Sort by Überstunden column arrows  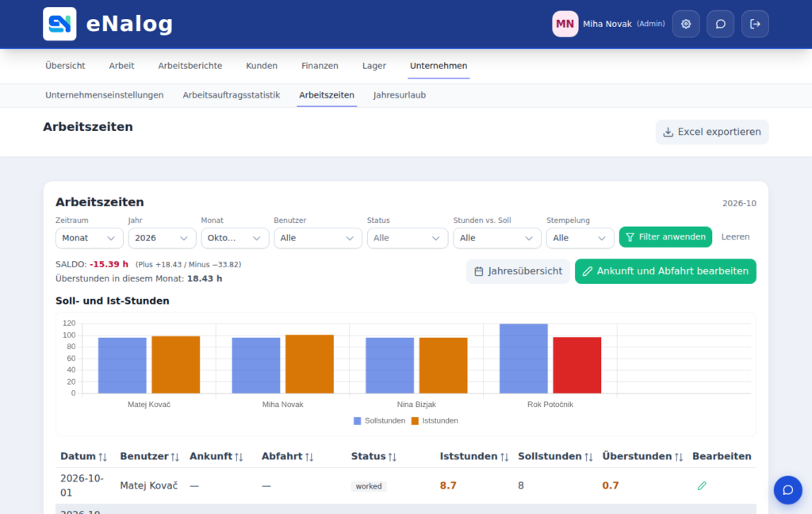pos(679,456)
